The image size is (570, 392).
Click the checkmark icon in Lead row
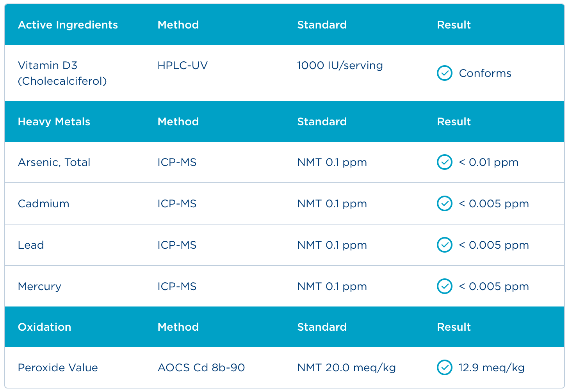[444, 245]
